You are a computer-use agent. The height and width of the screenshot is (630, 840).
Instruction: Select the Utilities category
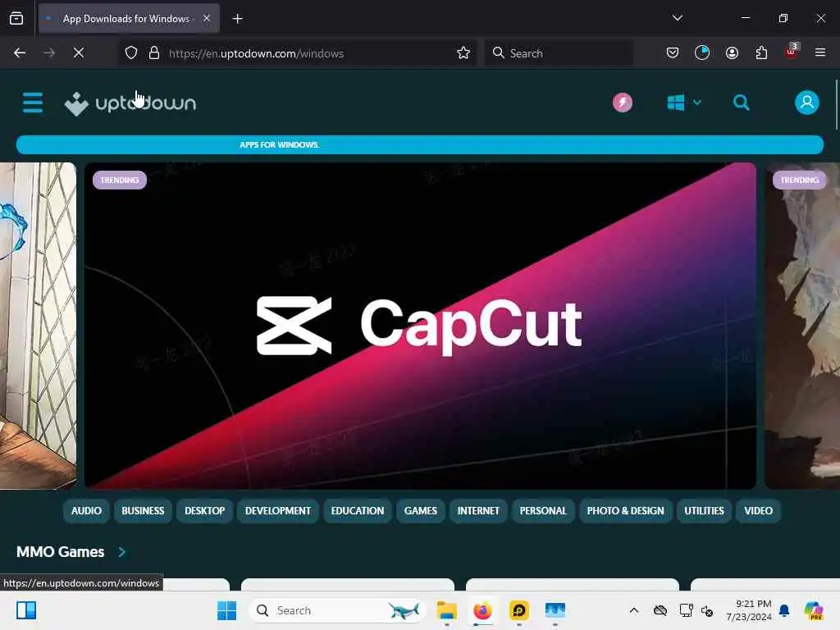pyautogui.click(x=704, y=510)
